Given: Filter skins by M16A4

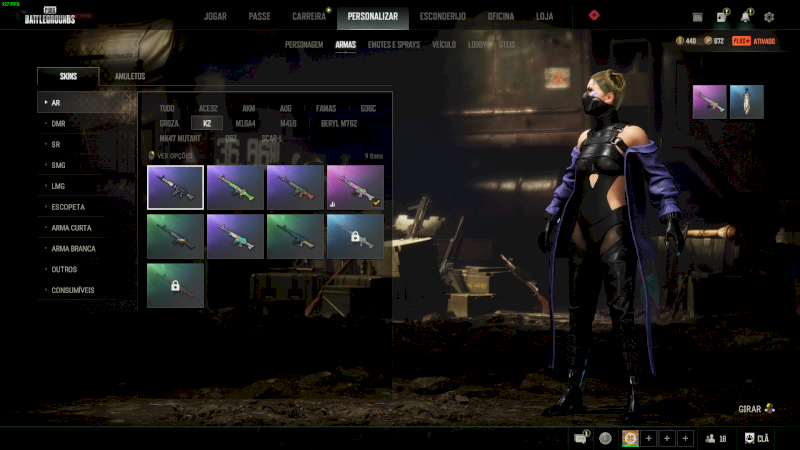Looking at the screenshot, I should coord(245,123).
